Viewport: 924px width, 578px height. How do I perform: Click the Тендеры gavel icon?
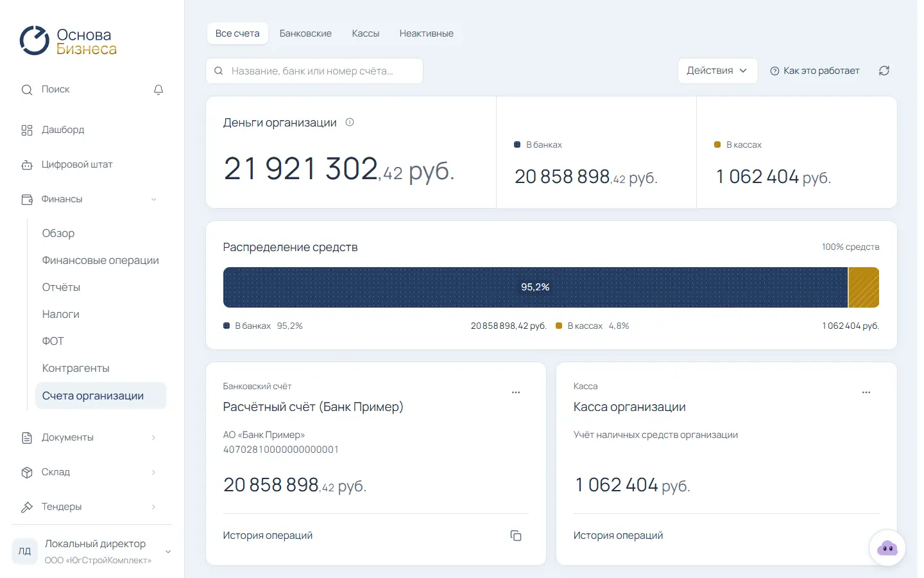(x=27, y=507)
